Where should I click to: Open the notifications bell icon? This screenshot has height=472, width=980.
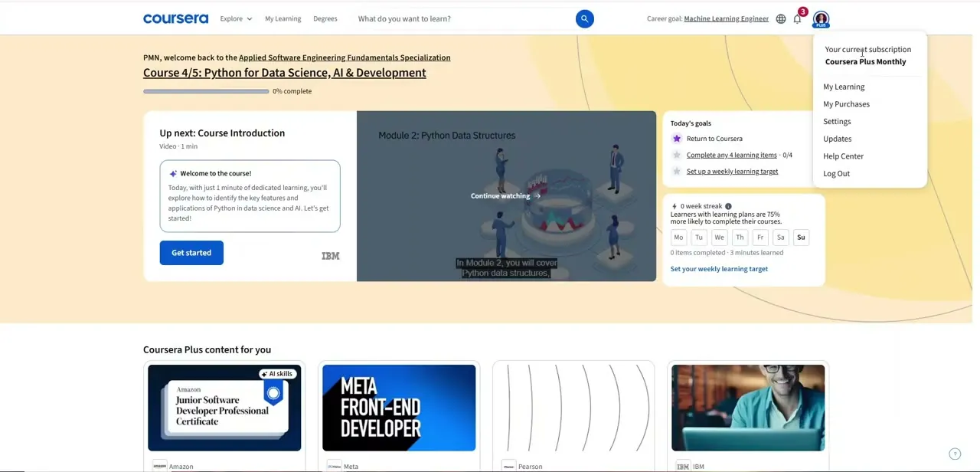tap(797, 18)
